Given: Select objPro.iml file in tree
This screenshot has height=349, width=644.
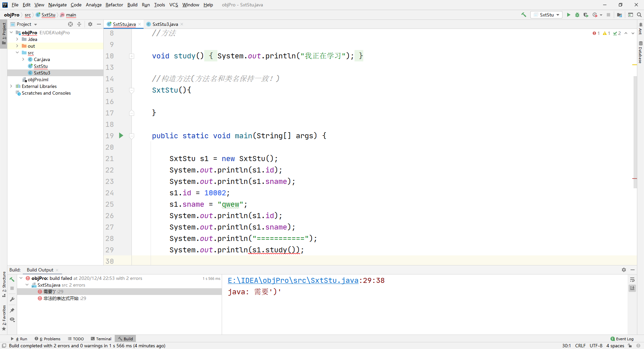Looking at the screenshot, I should 38,80.
